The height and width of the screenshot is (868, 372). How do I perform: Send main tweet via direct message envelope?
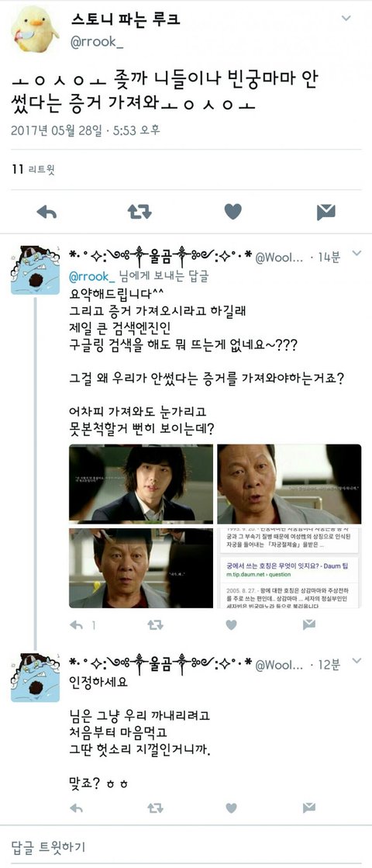tap(326, 212)
